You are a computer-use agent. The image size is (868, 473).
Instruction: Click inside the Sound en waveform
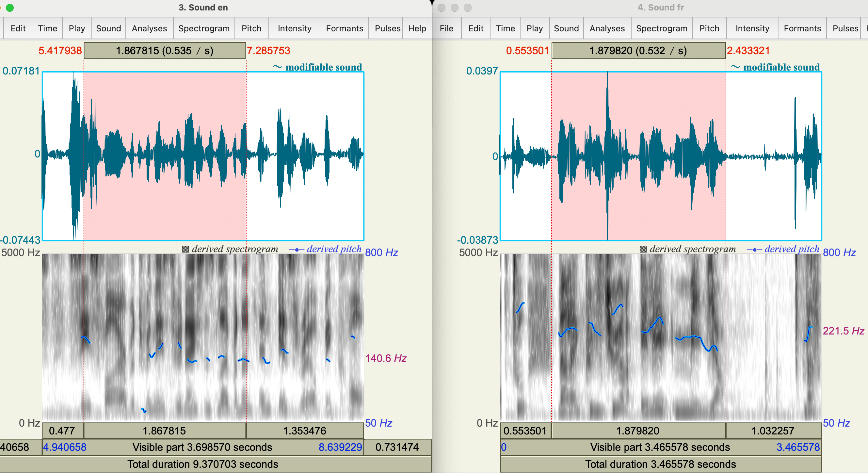pyautogui.click(x=203, y=156)
